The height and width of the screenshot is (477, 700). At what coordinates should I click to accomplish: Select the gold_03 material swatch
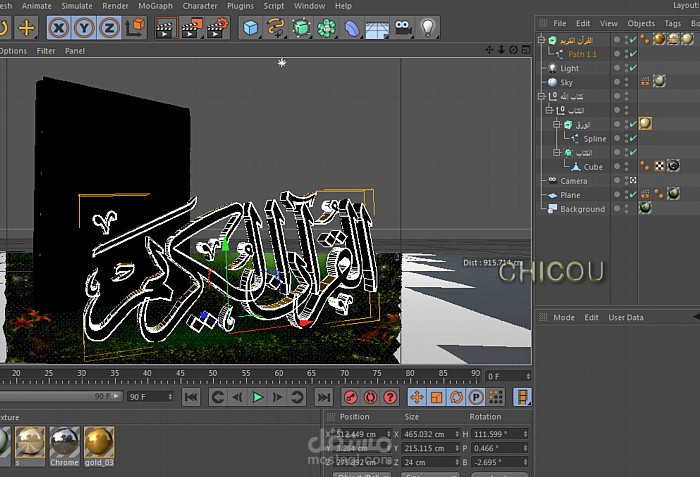98,443
